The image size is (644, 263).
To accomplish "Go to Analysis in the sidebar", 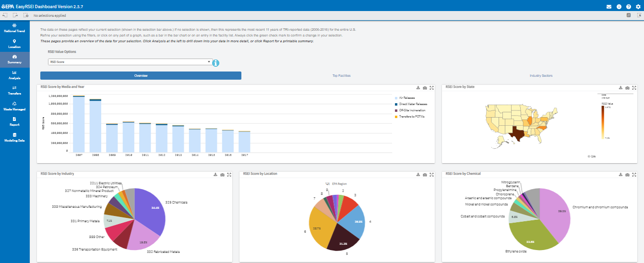I will [x=14, y=75].
